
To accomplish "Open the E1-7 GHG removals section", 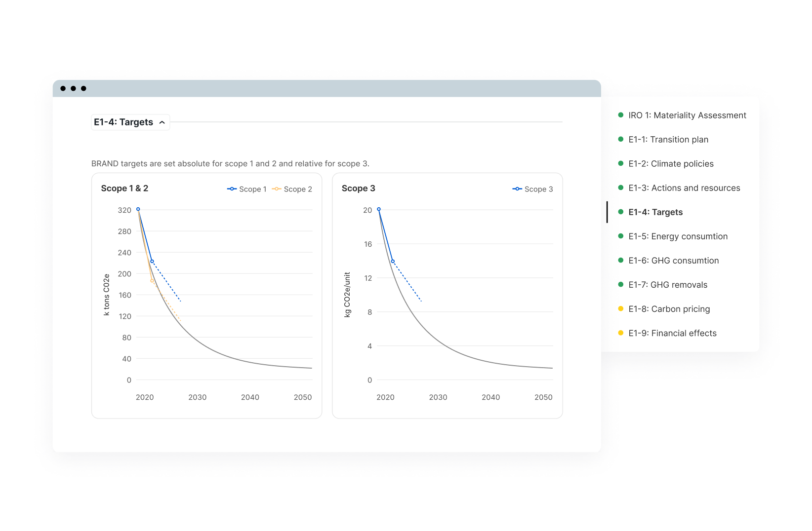I will pyautogui.click(x=668, y=284).
